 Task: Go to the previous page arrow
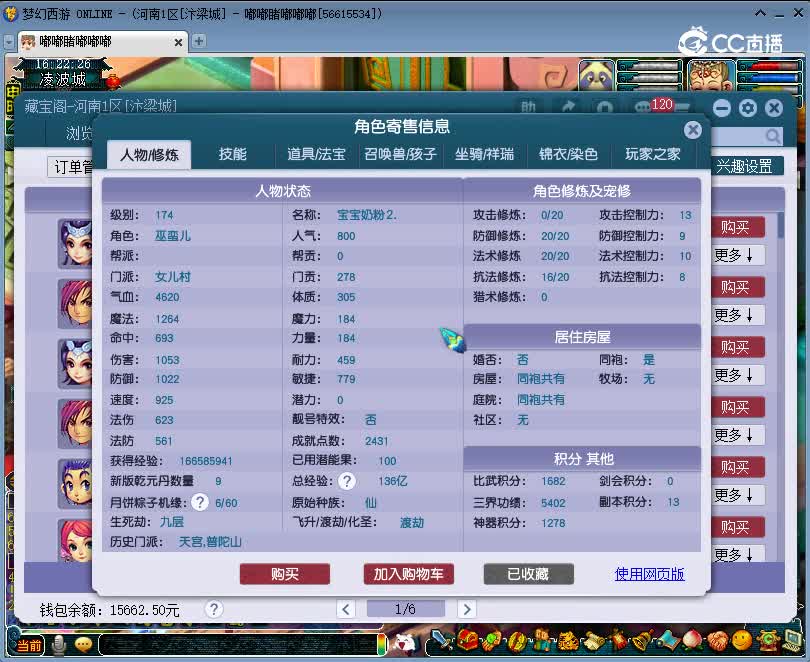(x=346, y=609)
